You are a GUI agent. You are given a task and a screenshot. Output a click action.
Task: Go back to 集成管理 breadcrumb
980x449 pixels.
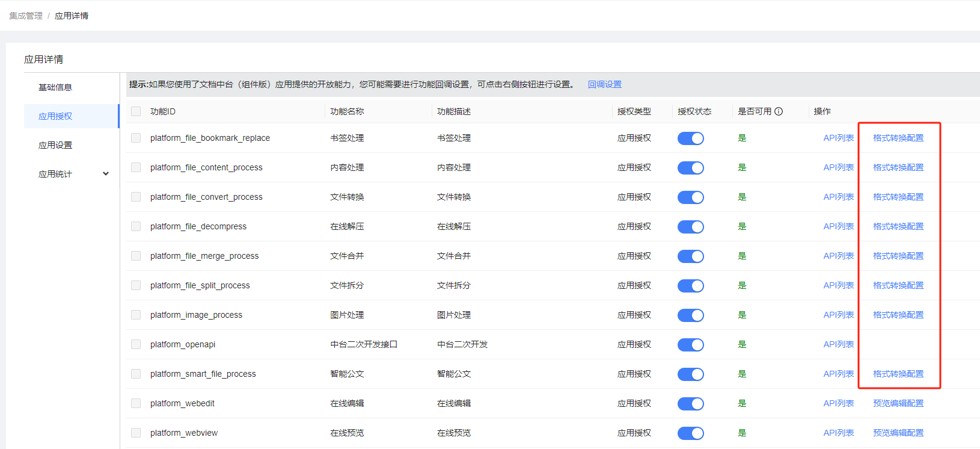[x=26, y=16]
